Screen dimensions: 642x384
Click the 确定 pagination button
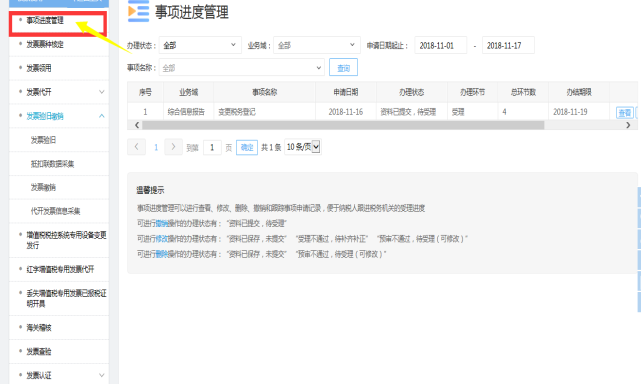point(247,147)
